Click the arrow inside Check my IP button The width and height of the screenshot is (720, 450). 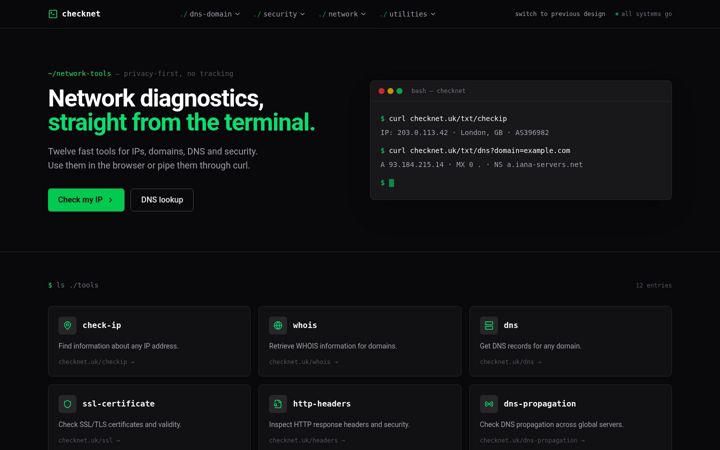pos(111,200)
